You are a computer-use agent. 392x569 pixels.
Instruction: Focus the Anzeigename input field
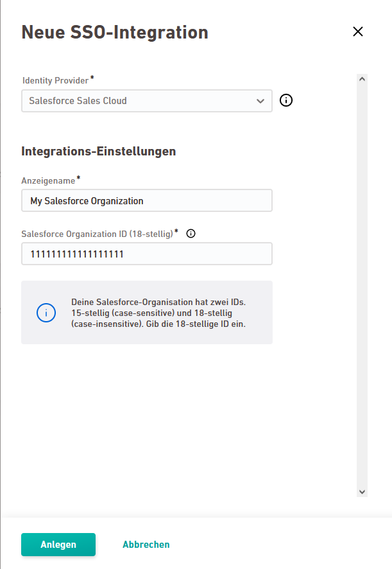pyautogui.click(x=147, y=200)
